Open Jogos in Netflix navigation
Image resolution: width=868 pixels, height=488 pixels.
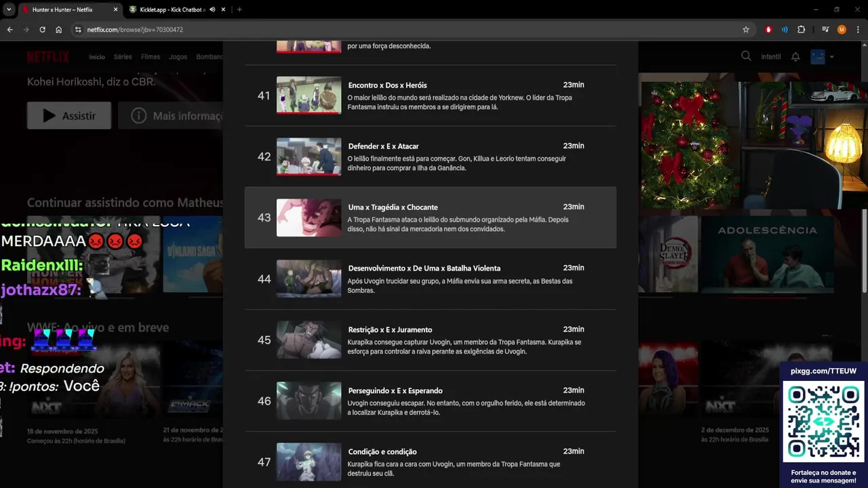click(178, 57)
